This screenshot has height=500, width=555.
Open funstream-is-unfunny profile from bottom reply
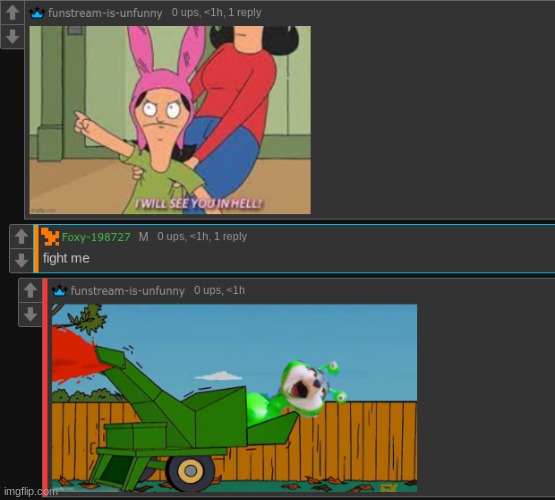127,291
